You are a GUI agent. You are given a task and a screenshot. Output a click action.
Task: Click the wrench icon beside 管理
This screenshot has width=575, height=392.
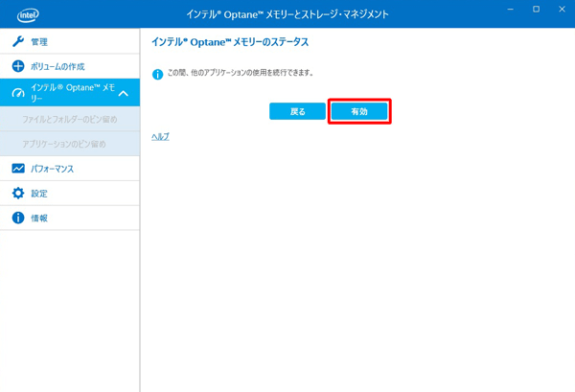point(18,41)
